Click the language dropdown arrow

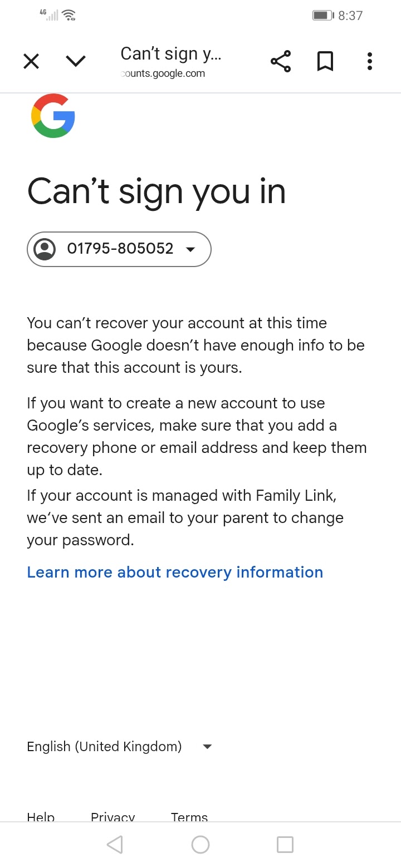pyautogui.click(x=207, y=747)
